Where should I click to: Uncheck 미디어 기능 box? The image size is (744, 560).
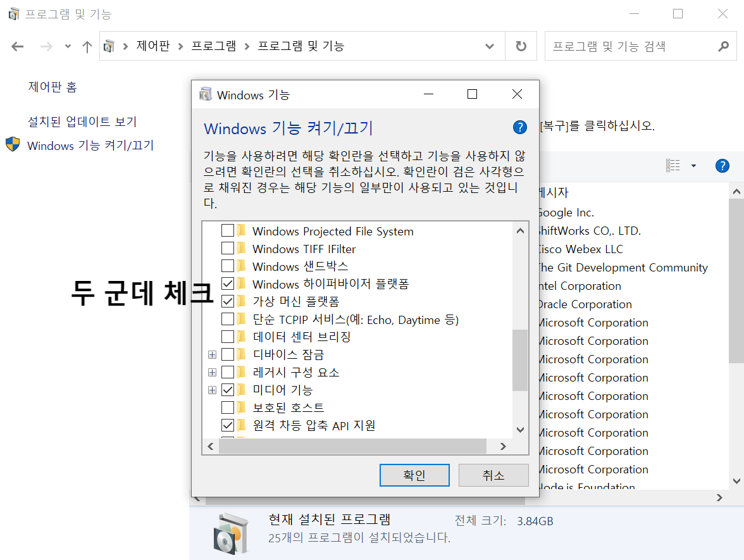tap(228, 390)
